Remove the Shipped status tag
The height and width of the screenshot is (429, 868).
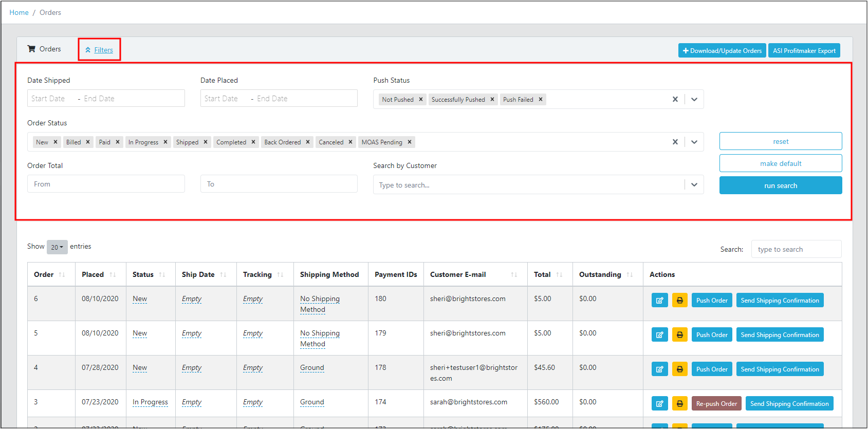(x=206, y=142)
